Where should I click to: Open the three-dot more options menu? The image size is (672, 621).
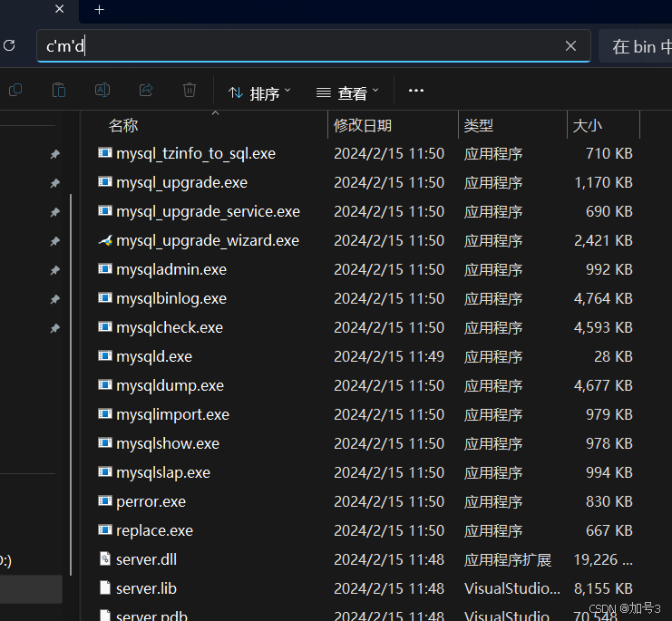coord(415,91)
